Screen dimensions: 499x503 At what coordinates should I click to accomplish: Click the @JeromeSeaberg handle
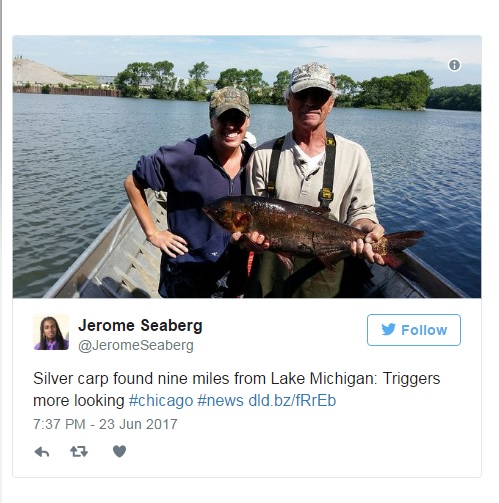136,345
